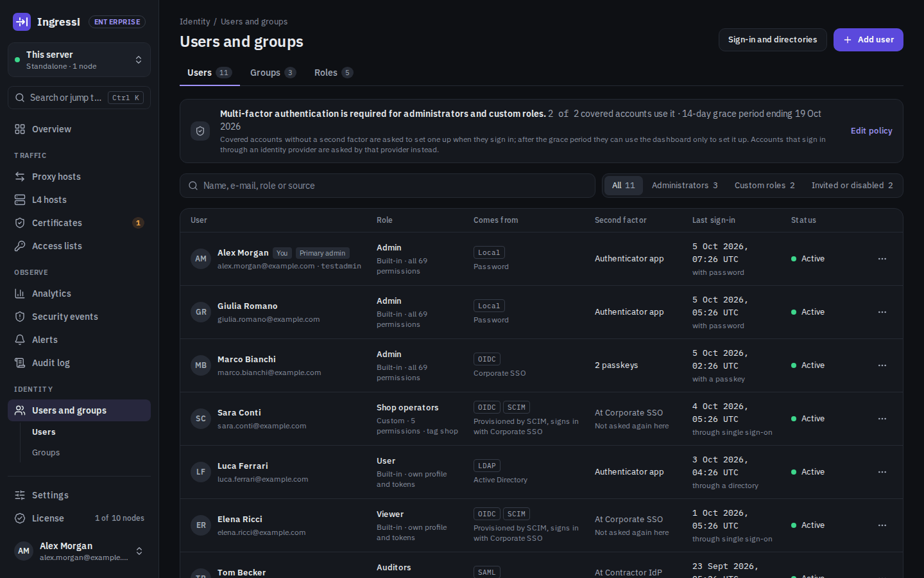Click the Add user button
This screenshot has height=578, width=924.
click(868, 40)
